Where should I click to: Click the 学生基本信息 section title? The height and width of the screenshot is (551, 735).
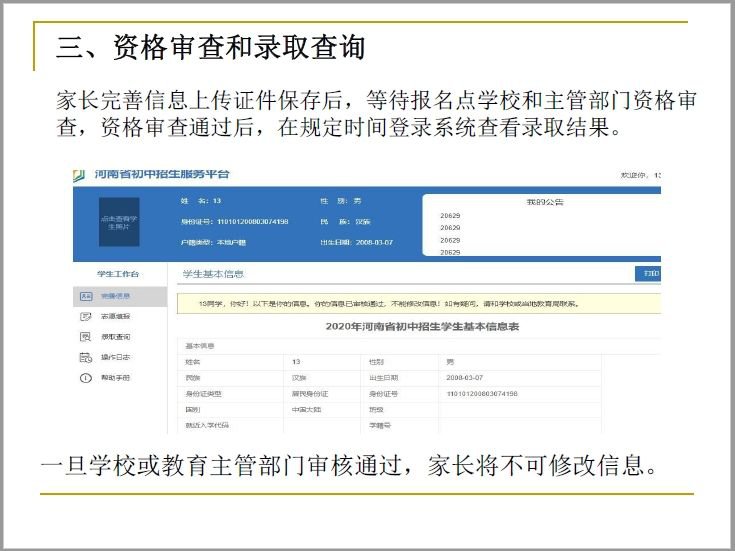(x=213, y=273)
